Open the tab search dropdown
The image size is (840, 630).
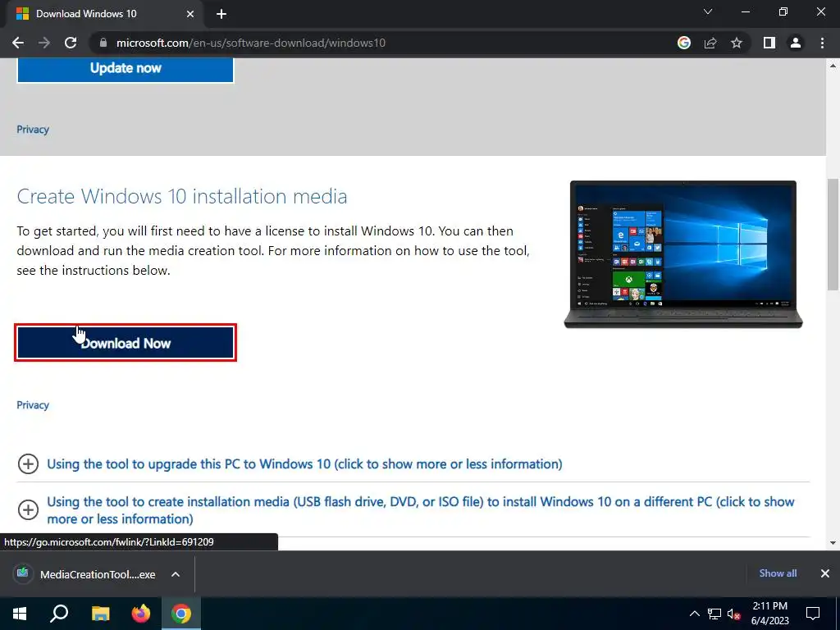[708, 11]
